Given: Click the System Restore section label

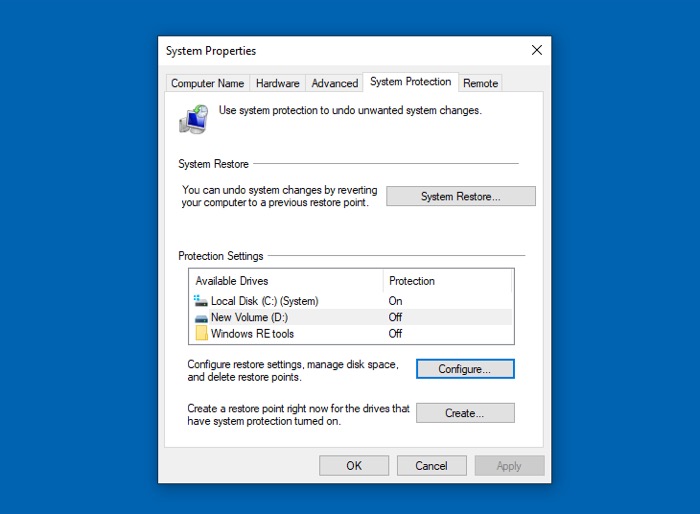Looking at the screenshot, I should point(213,164).
